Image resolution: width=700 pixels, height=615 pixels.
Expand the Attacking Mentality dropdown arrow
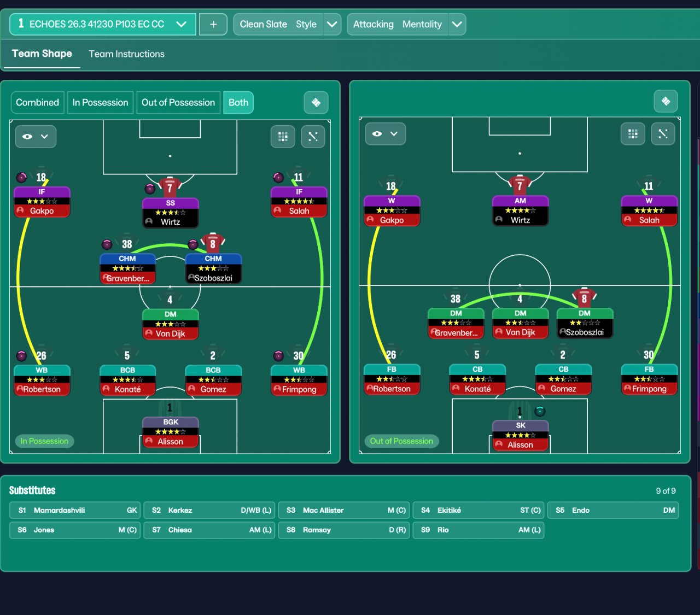pyautogui.click(x=457, y=24)
